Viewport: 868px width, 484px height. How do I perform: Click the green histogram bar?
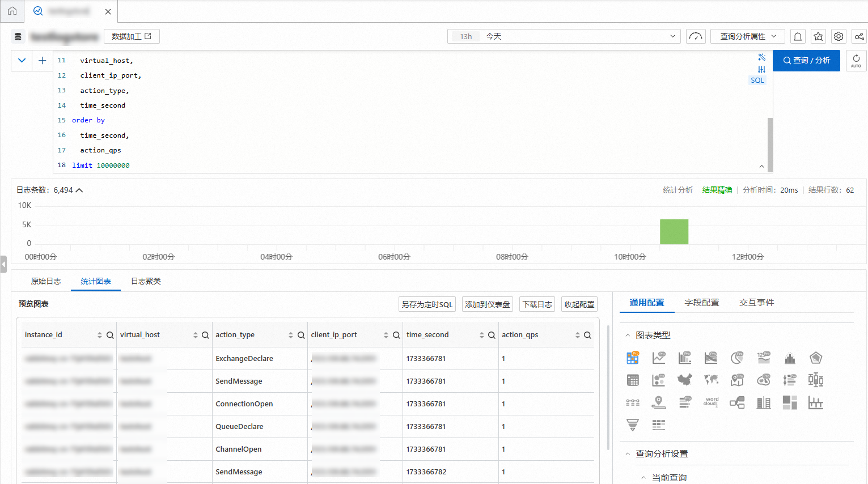[x=674, y=232]
